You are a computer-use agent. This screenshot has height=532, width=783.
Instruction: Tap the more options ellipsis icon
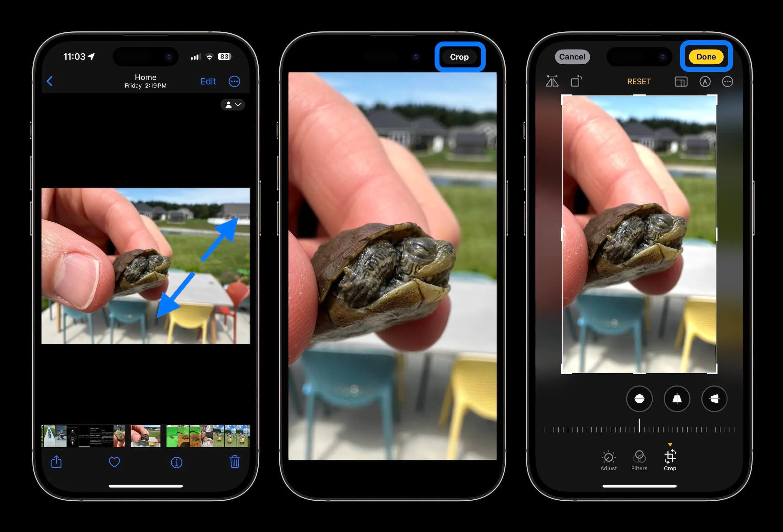tap(234, 81)
